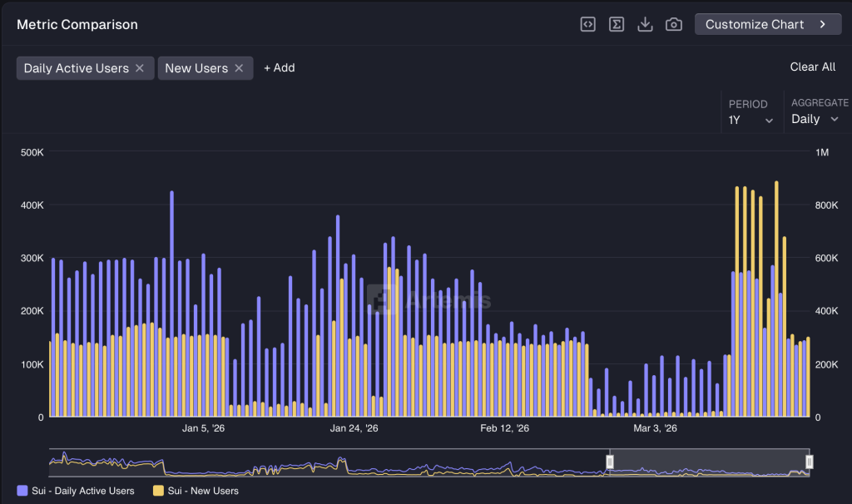
Task: Select the New Users chip label
Action: (196, 68)
